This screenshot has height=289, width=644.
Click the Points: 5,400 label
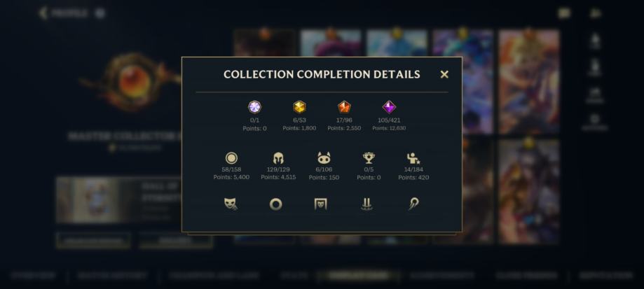click(231, 178)
